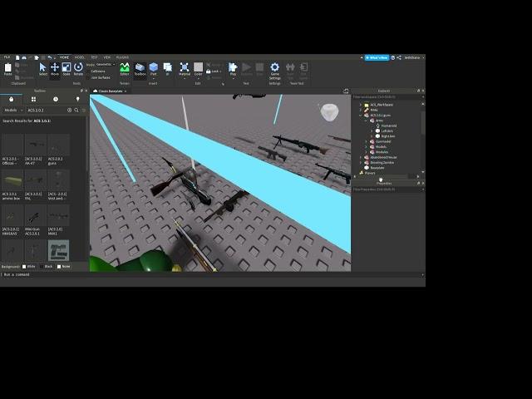
Task: Open the Toolbox Creations lightbulb tab
Action: pos(77,99)
